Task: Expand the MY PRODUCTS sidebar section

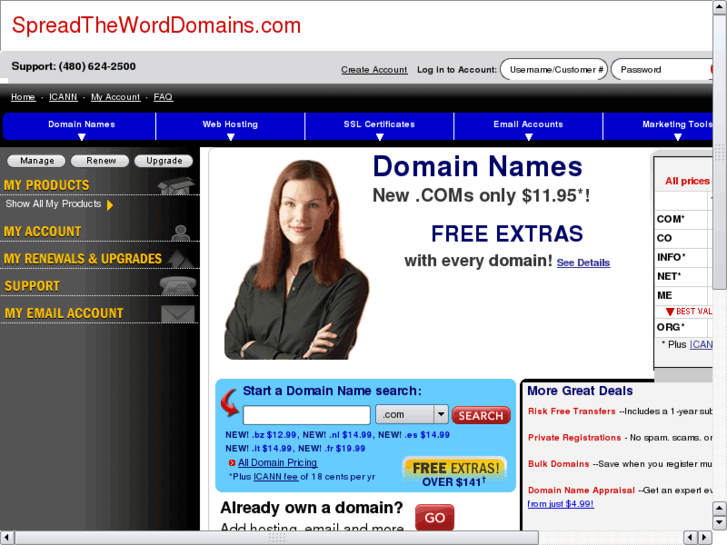Action: [x=46, y=186]
